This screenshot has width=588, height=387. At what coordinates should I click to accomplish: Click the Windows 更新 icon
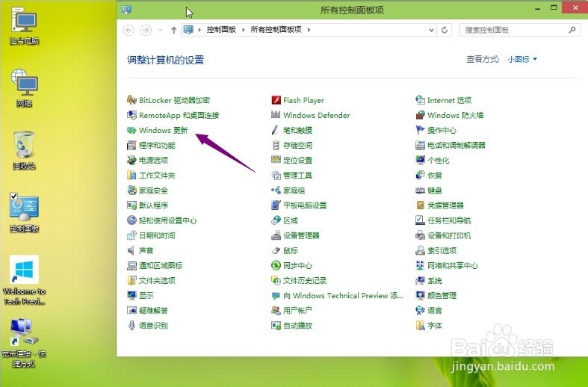[131, 130]
